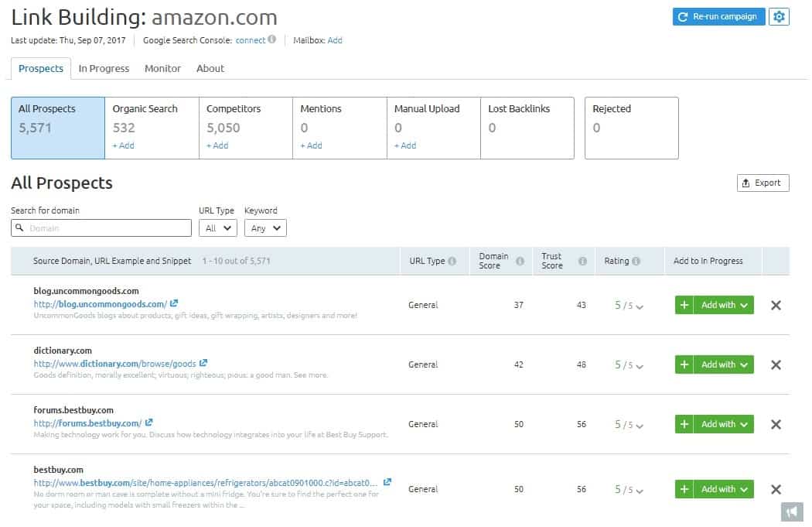Click the Re-run campaign button
The image size is (812, 527).
(718, 17)
